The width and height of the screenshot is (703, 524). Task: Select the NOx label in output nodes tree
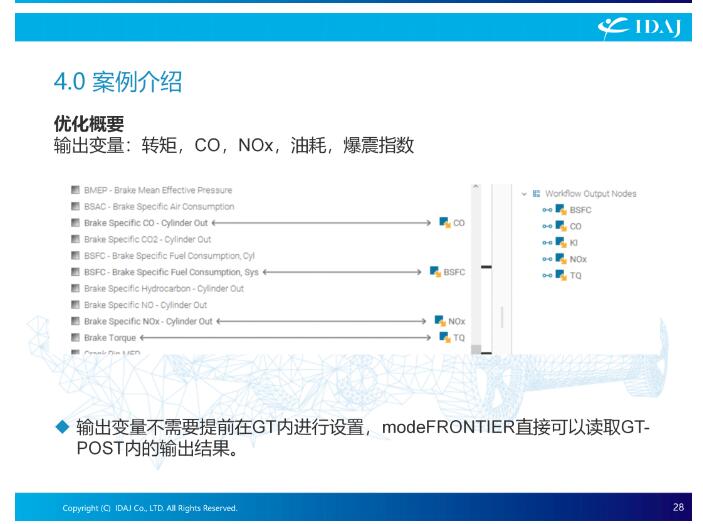[578, 259]
